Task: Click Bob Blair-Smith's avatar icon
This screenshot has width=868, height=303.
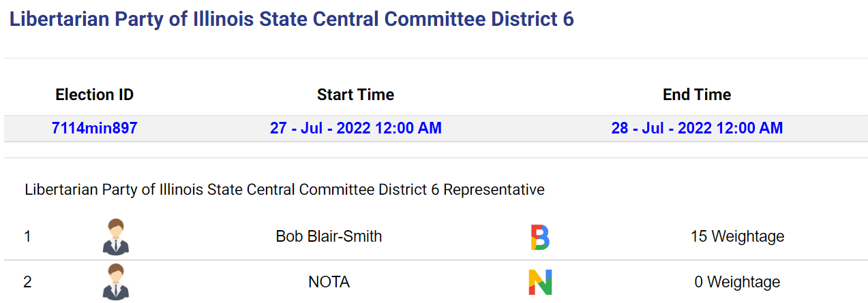Action: coord(115,236)
